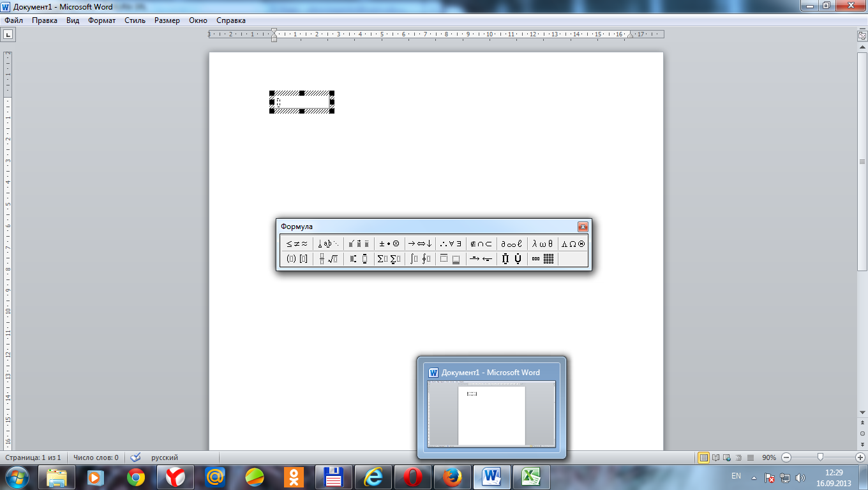
Task: Open fraction and radical templates palette
Action: (328, 258)
